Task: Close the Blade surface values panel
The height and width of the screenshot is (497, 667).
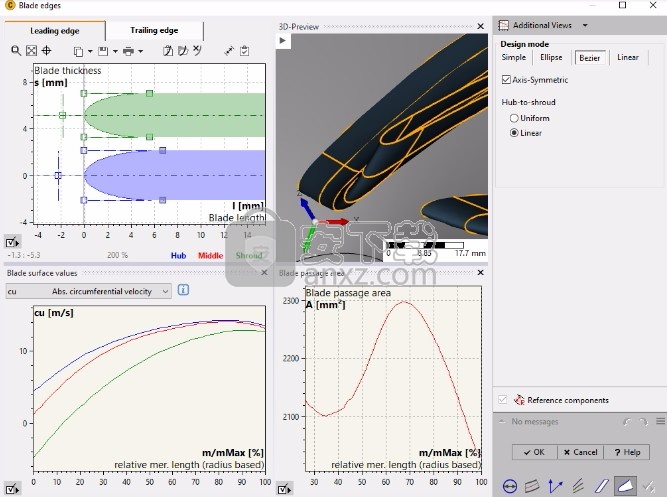Action: point(264,272)
